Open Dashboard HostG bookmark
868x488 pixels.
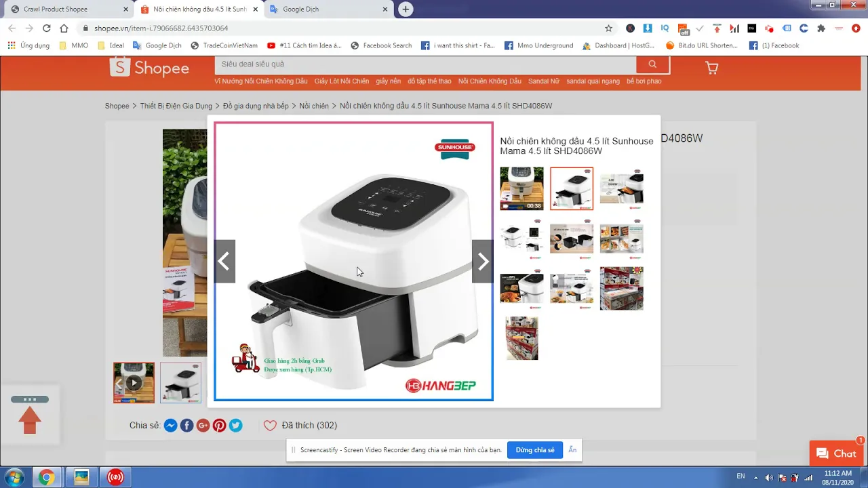[x=618, y=45]
